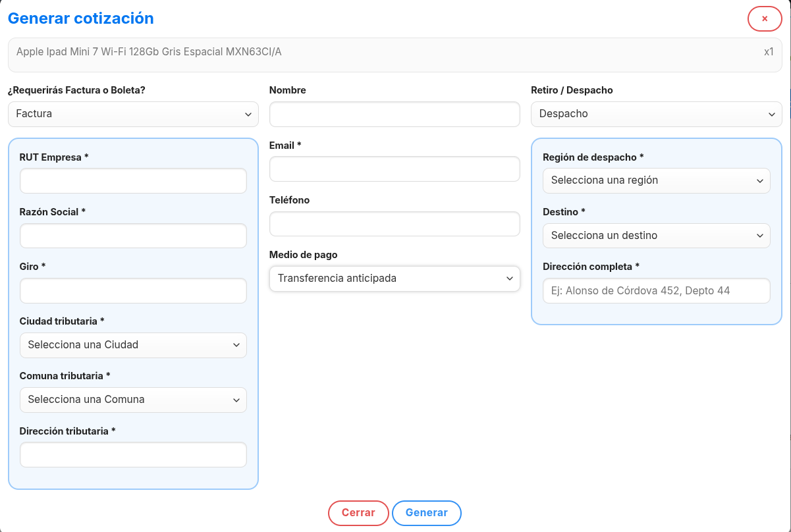Focus the Dirección tributaria input
Viewport: 791px width, 532px height.
[133, 455]
